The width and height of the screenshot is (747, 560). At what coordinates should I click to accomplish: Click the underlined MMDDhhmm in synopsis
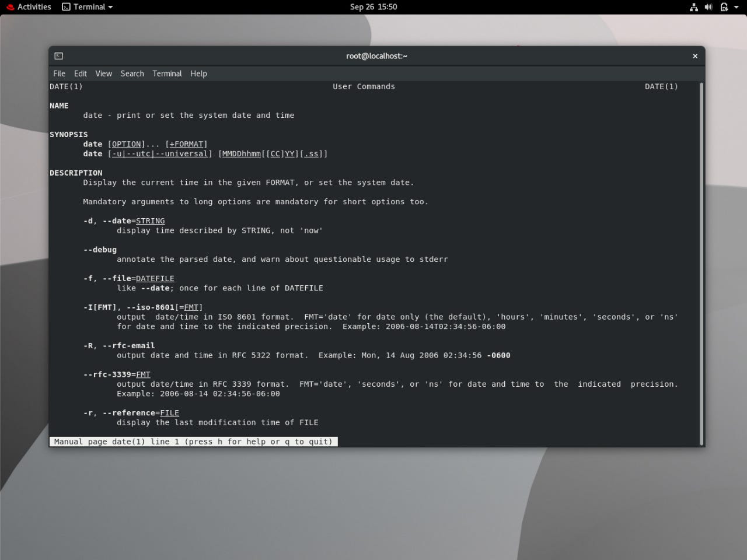242,154
